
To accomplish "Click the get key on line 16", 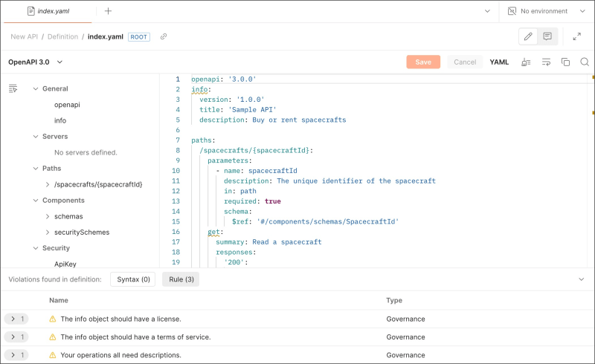I will 213,232.
